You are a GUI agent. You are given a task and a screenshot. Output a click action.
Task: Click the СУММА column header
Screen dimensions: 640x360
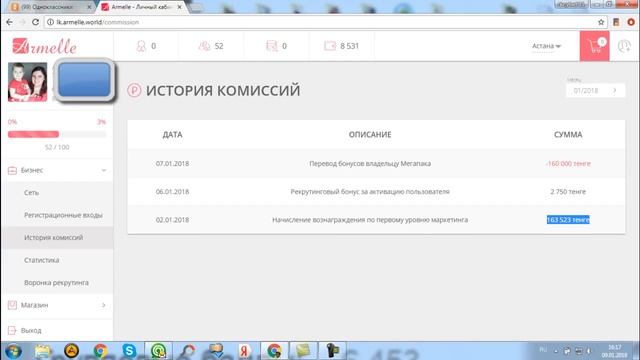pos(568,135)
